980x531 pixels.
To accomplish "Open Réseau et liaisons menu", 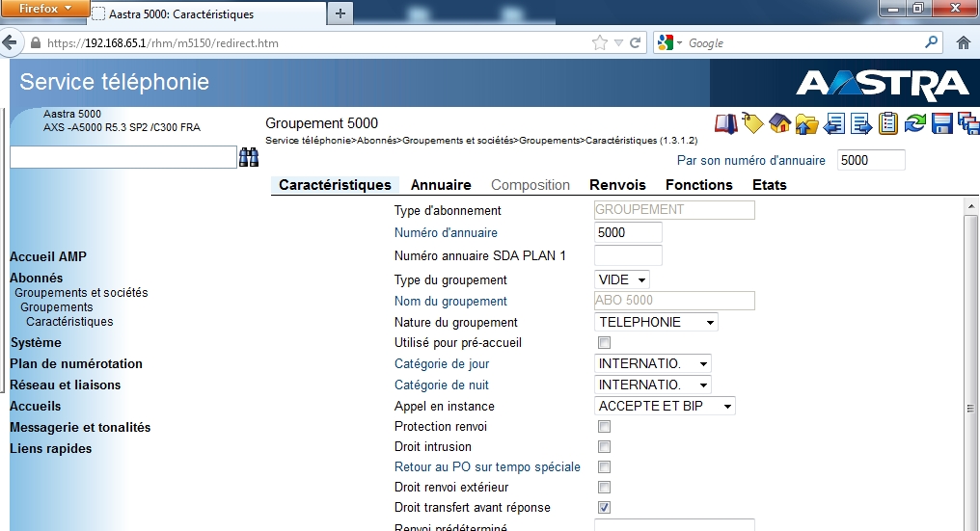I will coord(65,385).
